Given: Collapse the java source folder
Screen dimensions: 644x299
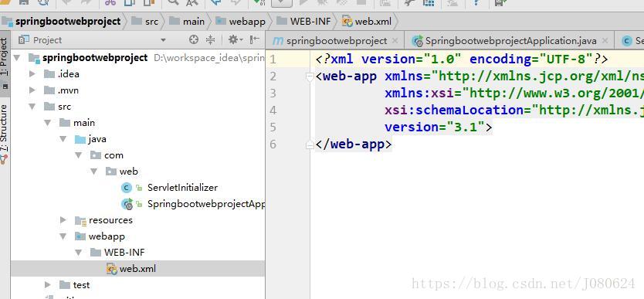Looking at the screenshot, I should point(63,139).
